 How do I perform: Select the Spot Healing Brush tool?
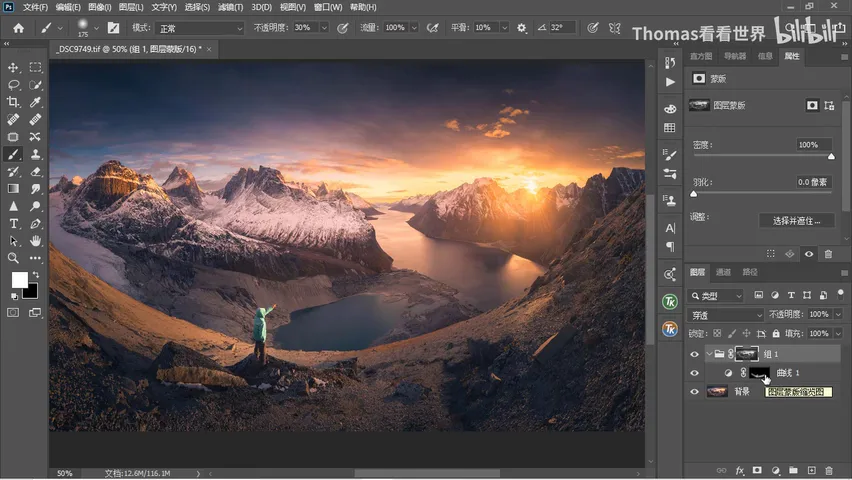(13, 120)
